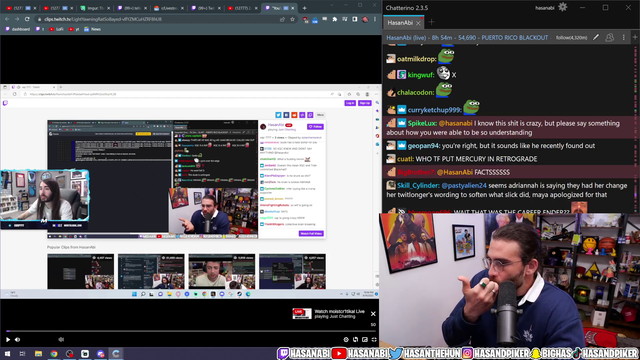Open OBS from taskbar
The width and height of the screenshot is (640, 360).
pos(70,354)
